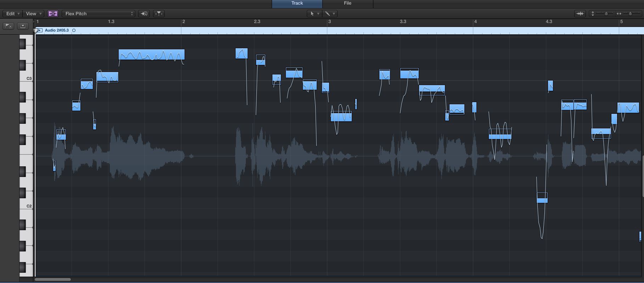Select the final note at bar 5
644x283 pixels.
pos(628,108)
